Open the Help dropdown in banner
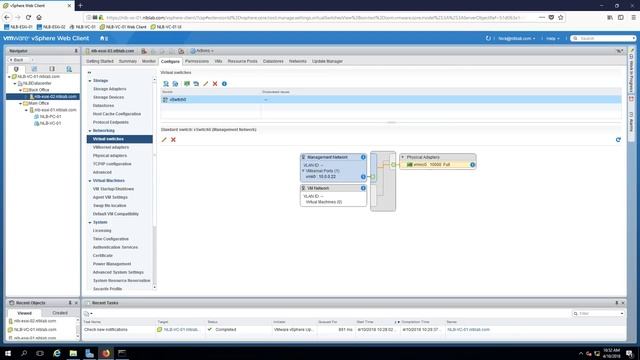This screenshot has width=640, height=360. [x=553, y=38]
